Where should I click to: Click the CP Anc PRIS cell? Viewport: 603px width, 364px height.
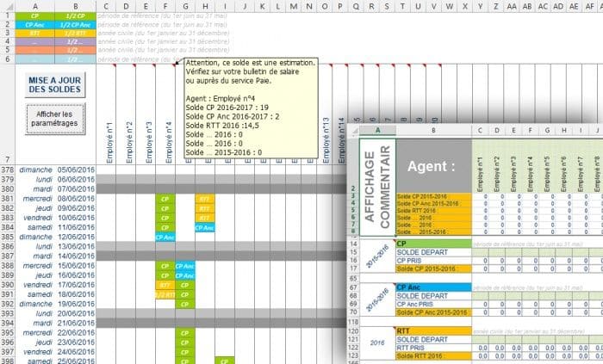point(434,304)
